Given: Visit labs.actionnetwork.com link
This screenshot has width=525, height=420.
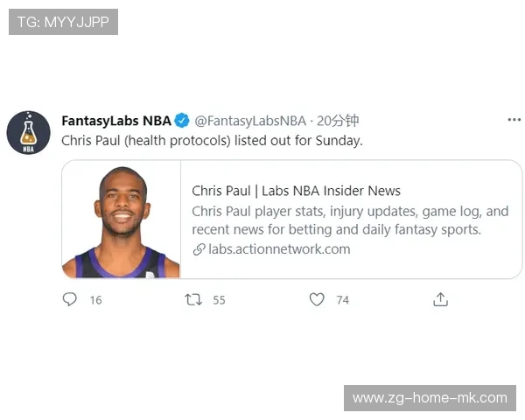Looking at the screenshot, I should click(279, 249).
